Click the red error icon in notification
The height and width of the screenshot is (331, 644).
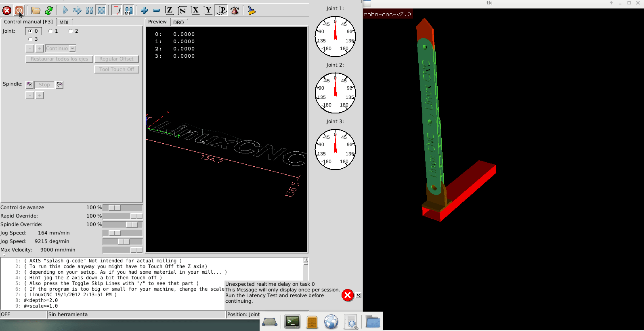point(347,295)
